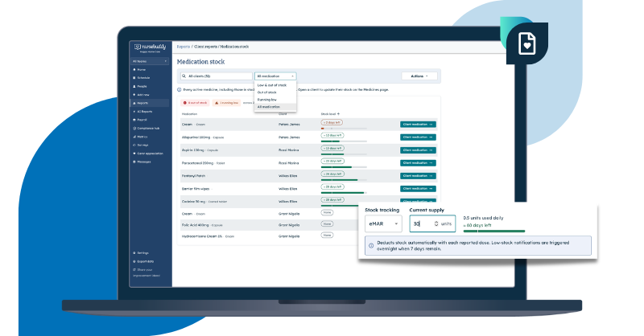Viewport: 644px width, 336px height.
Task: Click the info icon in the stock tracking notice
Action: pos(371,246)
